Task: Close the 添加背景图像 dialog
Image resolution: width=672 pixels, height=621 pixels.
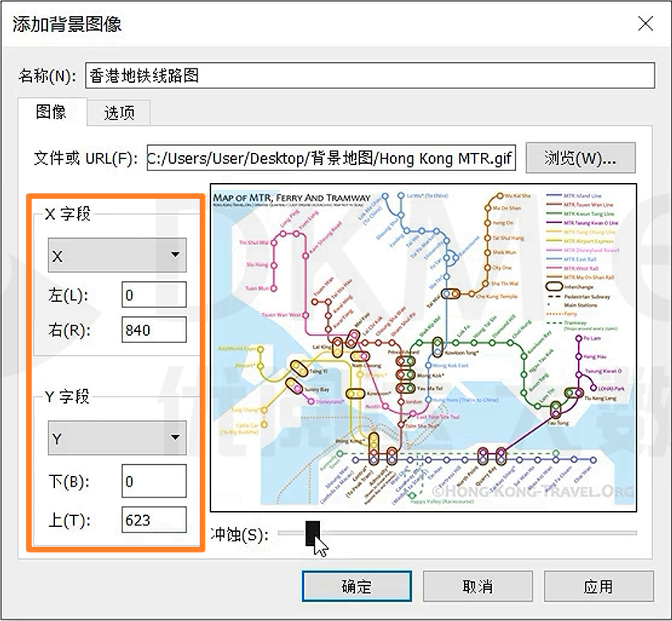Action: point(645,24)
